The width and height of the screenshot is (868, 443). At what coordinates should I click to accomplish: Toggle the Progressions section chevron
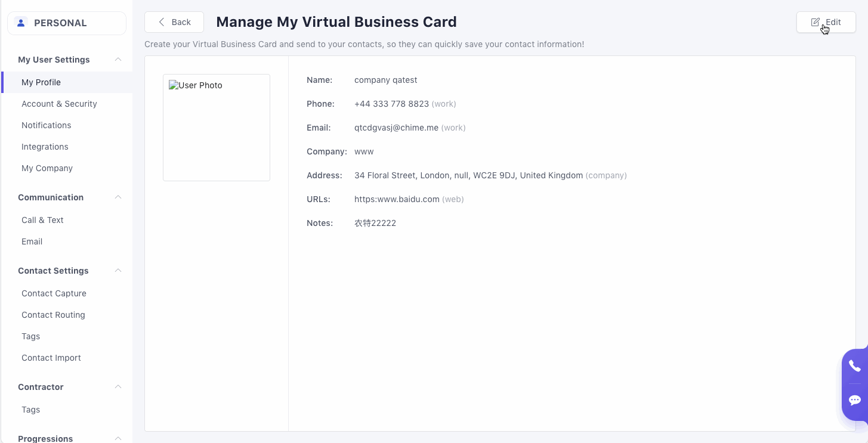(x=118, y=438)
